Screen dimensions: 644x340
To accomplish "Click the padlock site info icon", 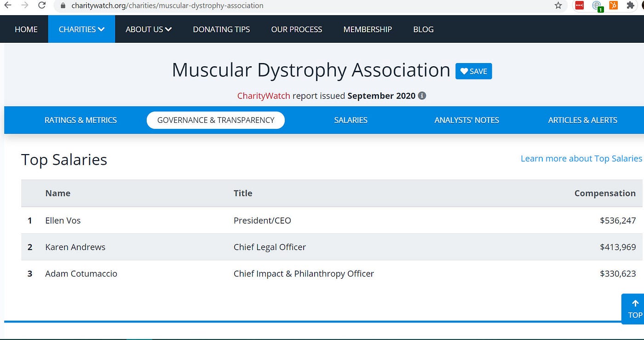I will [x=63, y=6].
